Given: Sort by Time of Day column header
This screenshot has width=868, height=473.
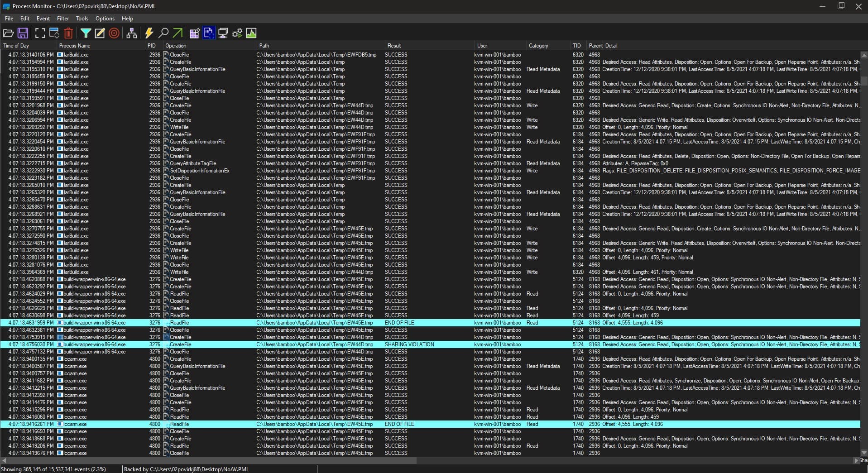Looking at the screenshot, I should coord(28,46).
